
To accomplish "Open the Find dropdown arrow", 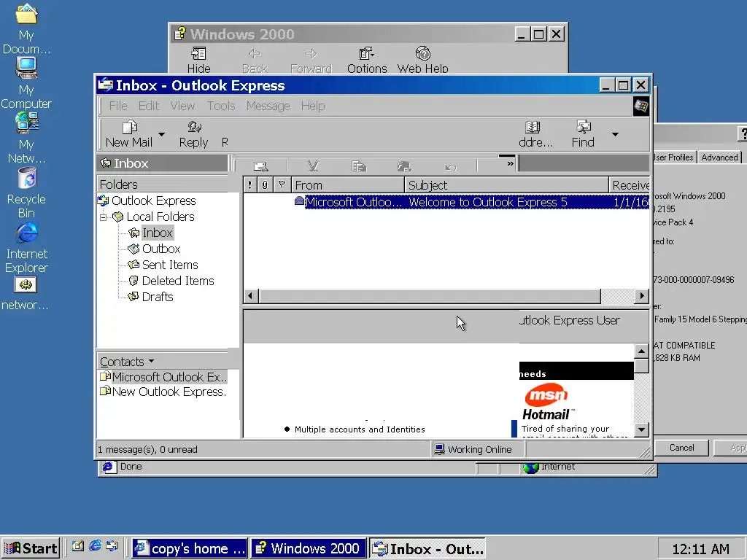I will (x=615, y=134).
